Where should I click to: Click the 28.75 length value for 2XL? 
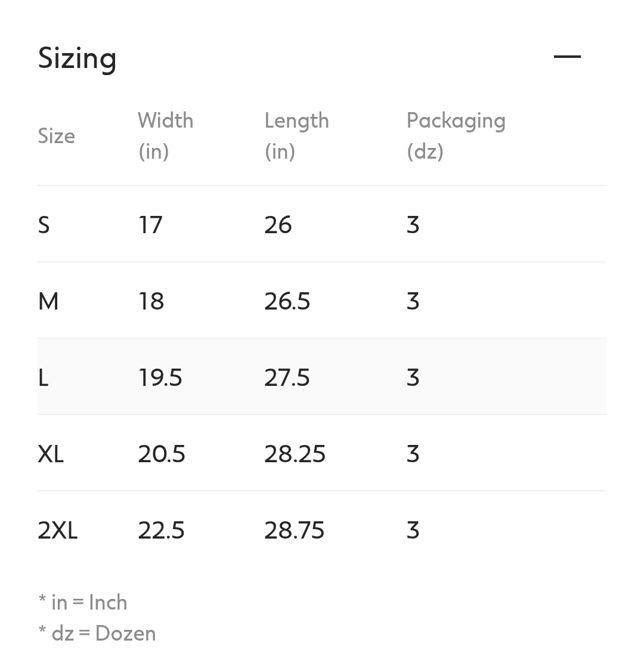tap(295, 530)
